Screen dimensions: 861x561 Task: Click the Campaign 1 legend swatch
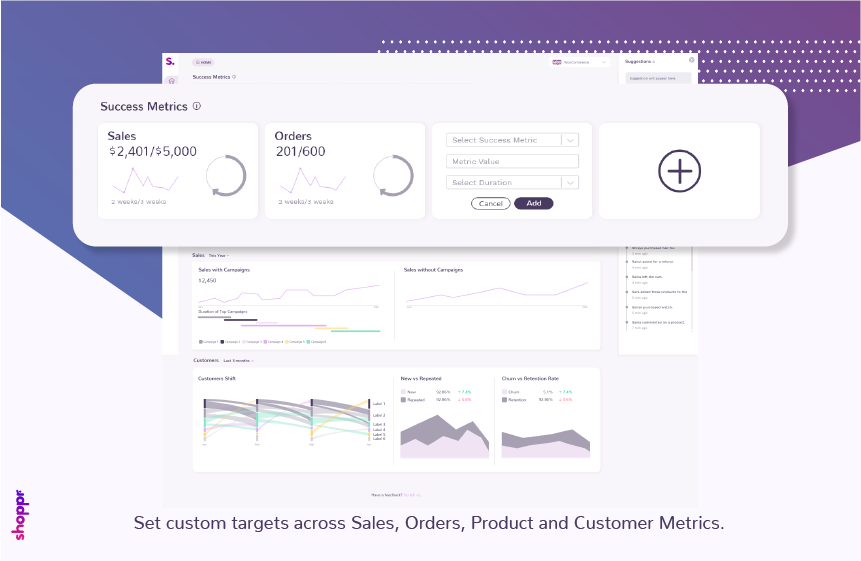200,342
